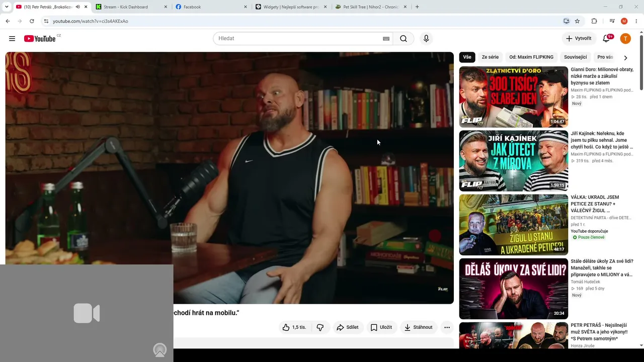Open more actions three-dot menu
The height and width of the screenshot is (362, 644).
pyautogui.click(x=447, y=327)
